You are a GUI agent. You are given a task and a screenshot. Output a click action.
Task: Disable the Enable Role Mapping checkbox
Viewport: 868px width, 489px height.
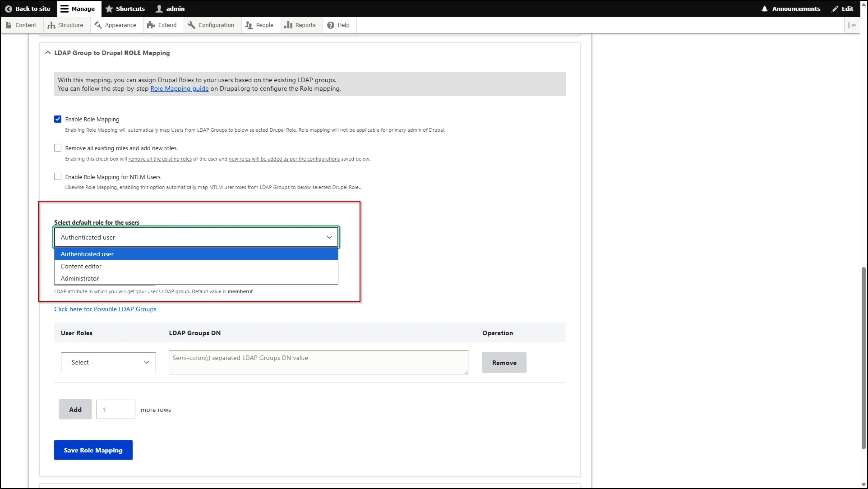[58, 119]
